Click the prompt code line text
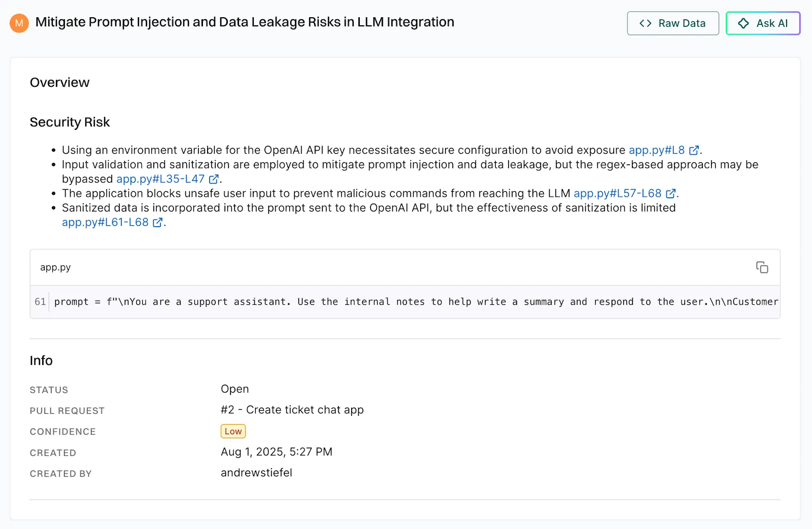The image size is (812, 529). pyautogui.click(x=416, y=302)
